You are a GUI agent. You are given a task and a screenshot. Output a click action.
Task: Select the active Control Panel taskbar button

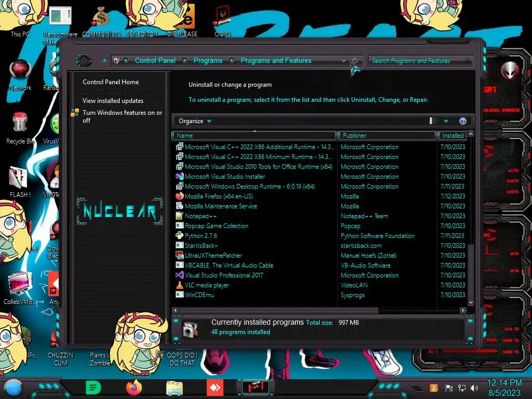pos(256,388)
